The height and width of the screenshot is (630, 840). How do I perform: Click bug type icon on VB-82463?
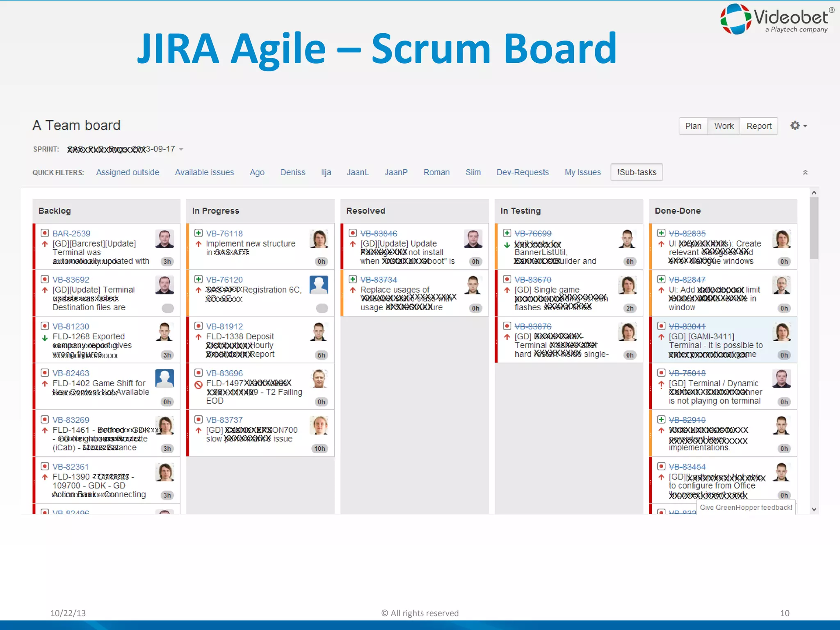[x=45, y=373]
